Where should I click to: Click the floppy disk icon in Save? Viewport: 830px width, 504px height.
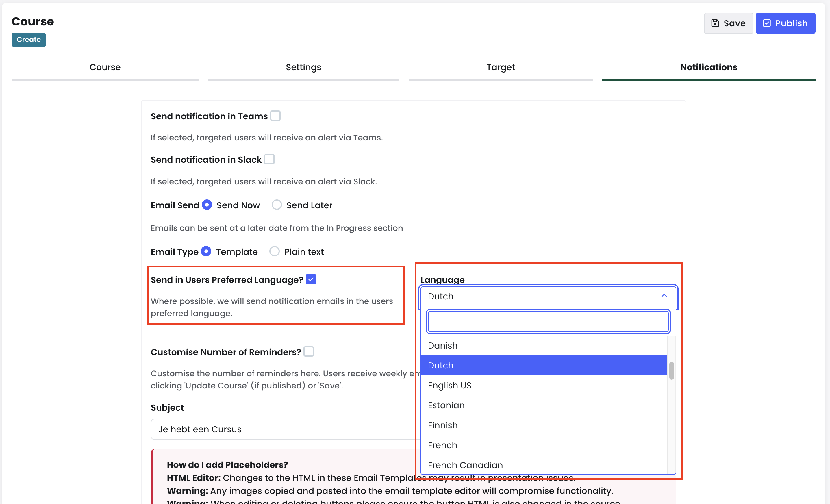715,23
